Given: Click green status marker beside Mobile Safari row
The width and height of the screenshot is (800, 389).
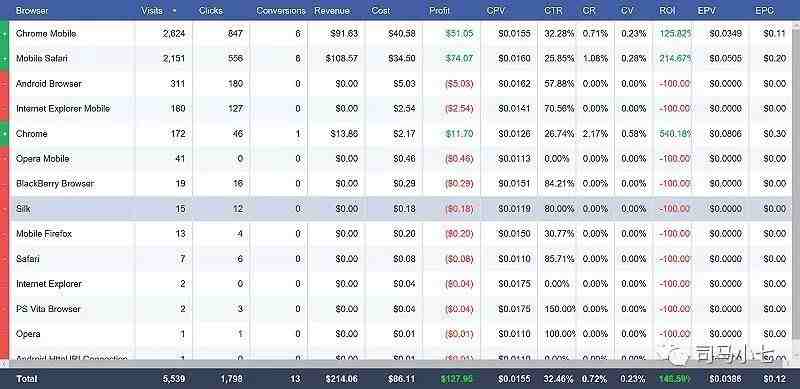Looking at the screenshot, I should [5, 59].
